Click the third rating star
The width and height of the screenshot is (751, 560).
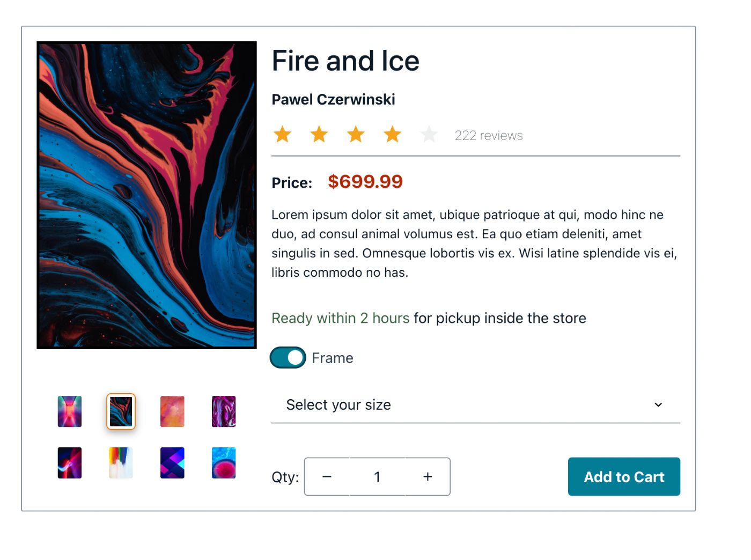356,134
